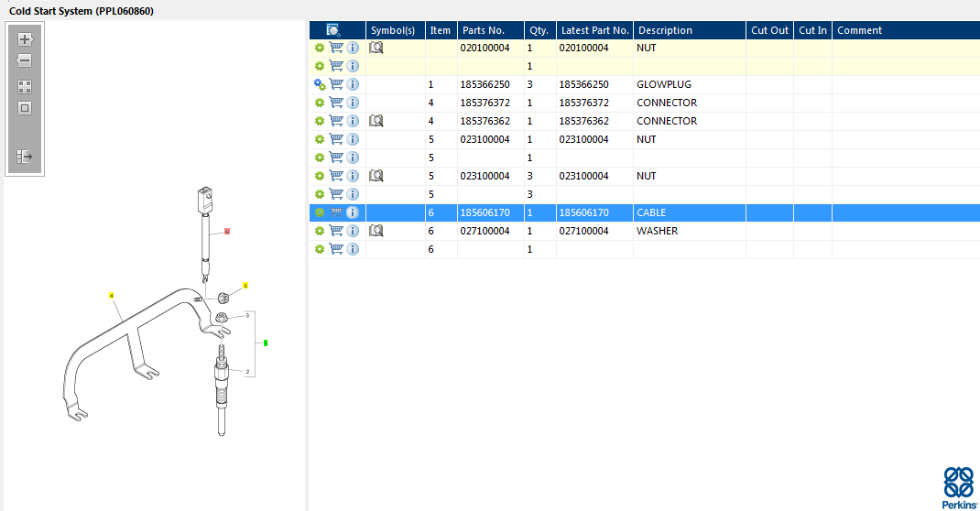Click the search icon in table header

point(333,30)
